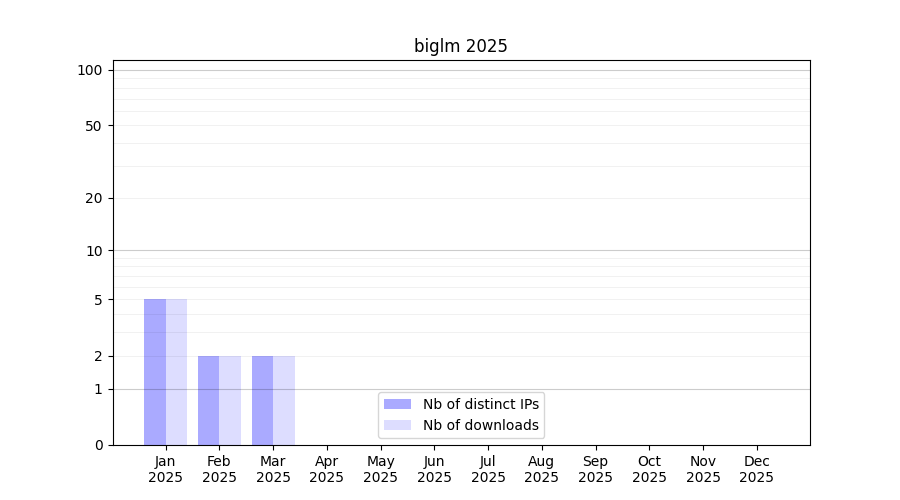Screen dimensions: 900x500
Task: Click the '100' y-axis tick label
Action: 90,70
